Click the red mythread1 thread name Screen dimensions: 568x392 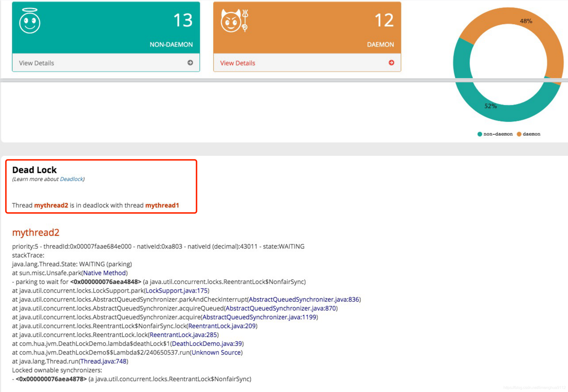pos(162,205)
